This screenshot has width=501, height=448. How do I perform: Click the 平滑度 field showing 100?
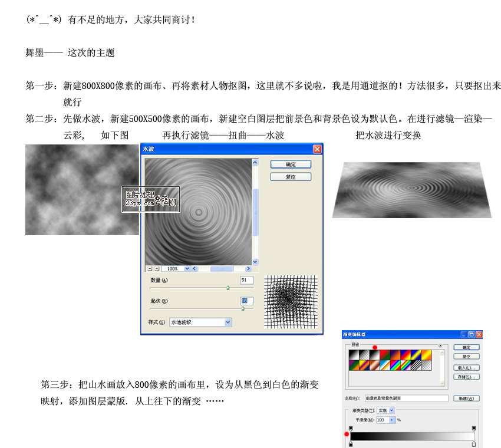pyautogui.click(x=382, y=420)
